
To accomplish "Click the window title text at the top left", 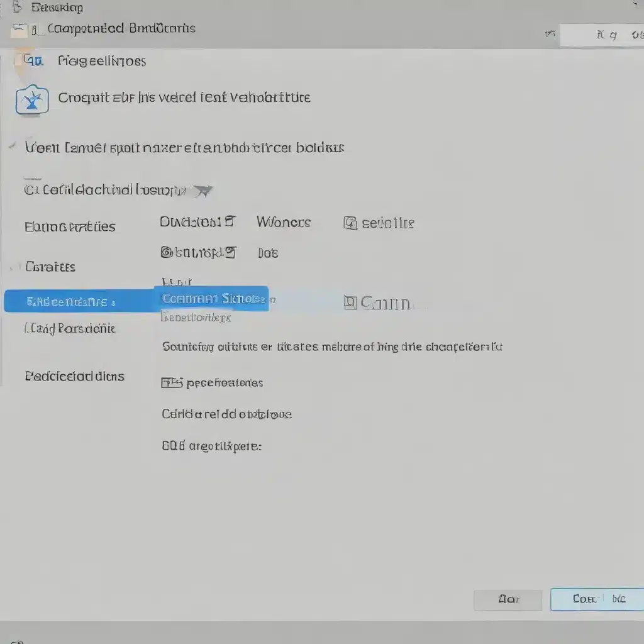I will tap(57, 8).
